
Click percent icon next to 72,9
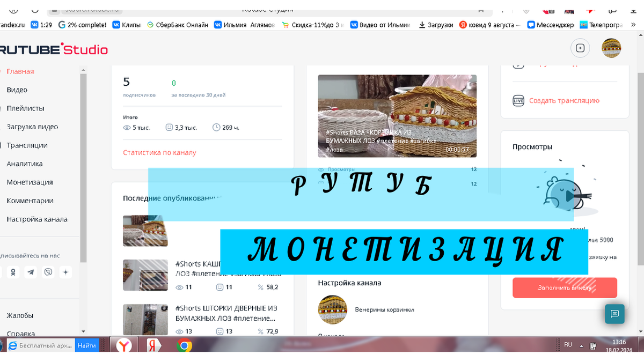pos(261,331)
